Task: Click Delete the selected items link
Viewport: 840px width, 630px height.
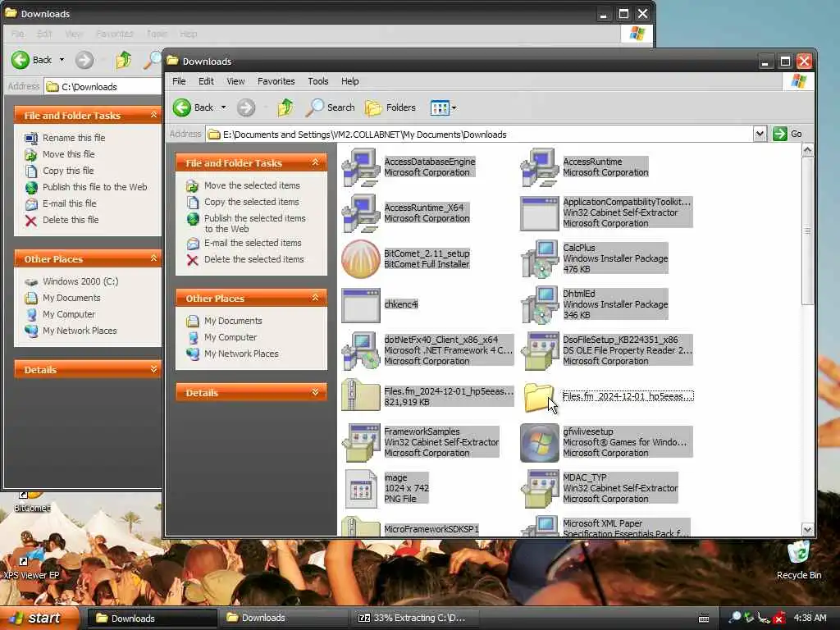Action: pos(253,259)
